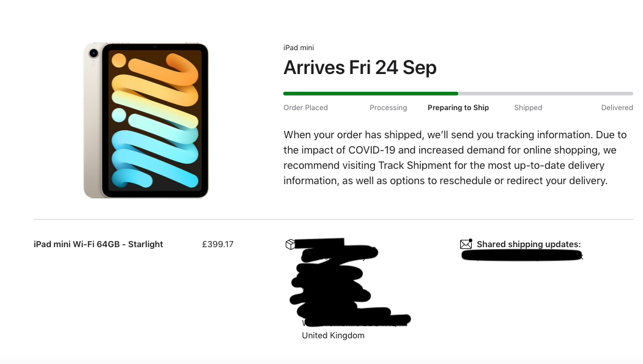Click the redacted delivery address block
Screen dimensions: 643x364
[349, 283]
